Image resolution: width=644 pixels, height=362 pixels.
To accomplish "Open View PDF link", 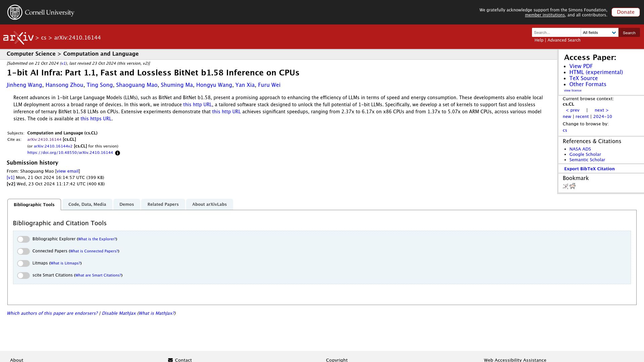I will [581, 66].
